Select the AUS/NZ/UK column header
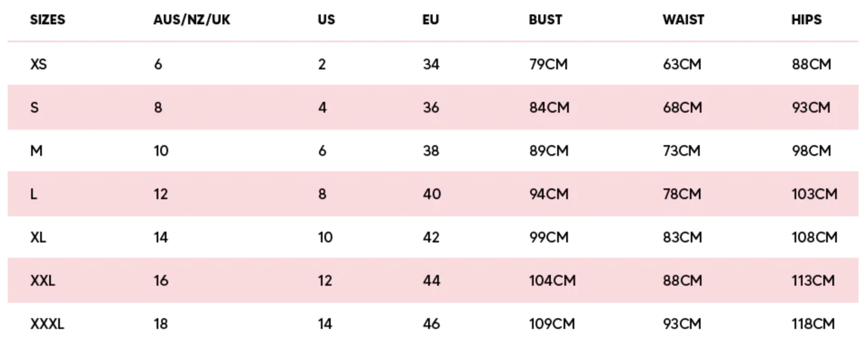The width and height of the screenshot is (868, 356). [x=192, y=20]
